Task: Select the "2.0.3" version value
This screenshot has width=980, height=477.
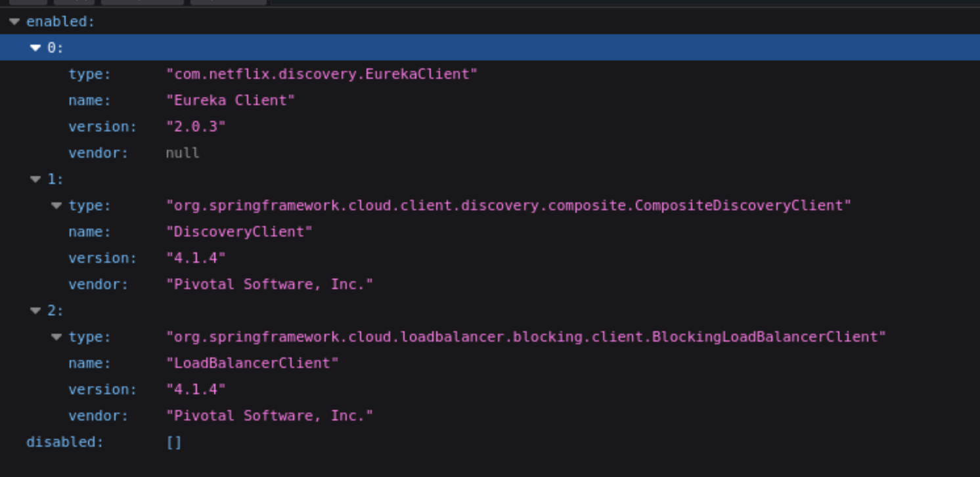Action: tap(196, 127)
